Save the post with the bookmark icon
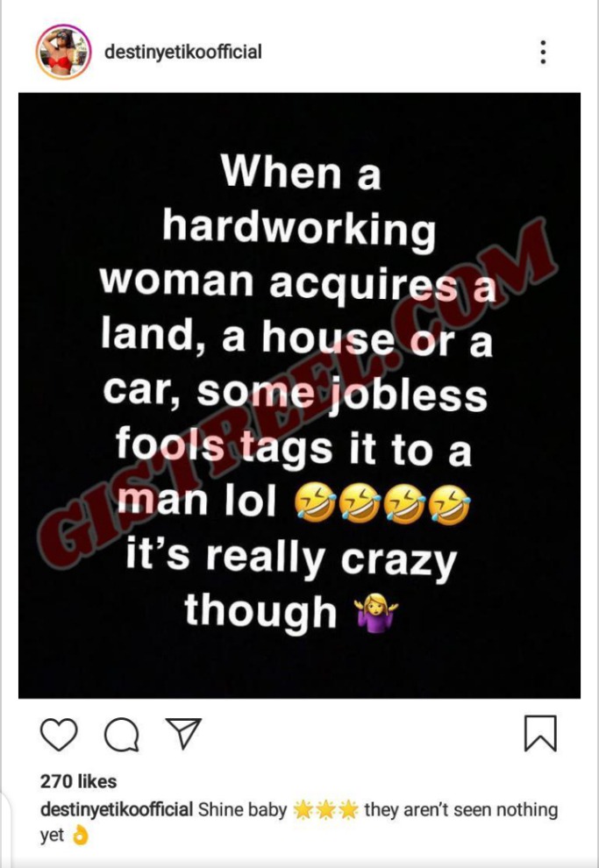599x868 pixels. coord(539,734)
